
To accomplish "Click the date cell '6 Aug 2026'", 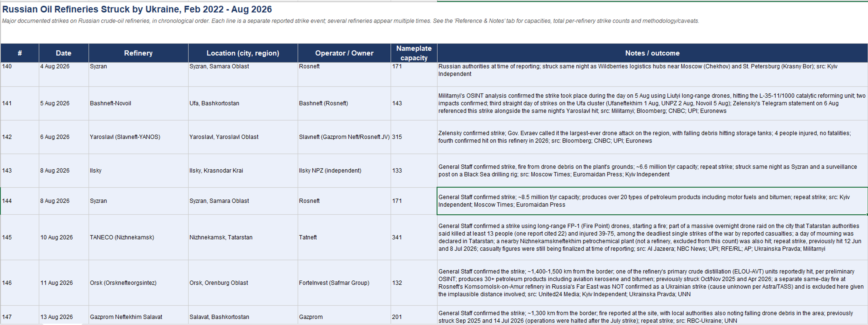I will tap(64, 137).
